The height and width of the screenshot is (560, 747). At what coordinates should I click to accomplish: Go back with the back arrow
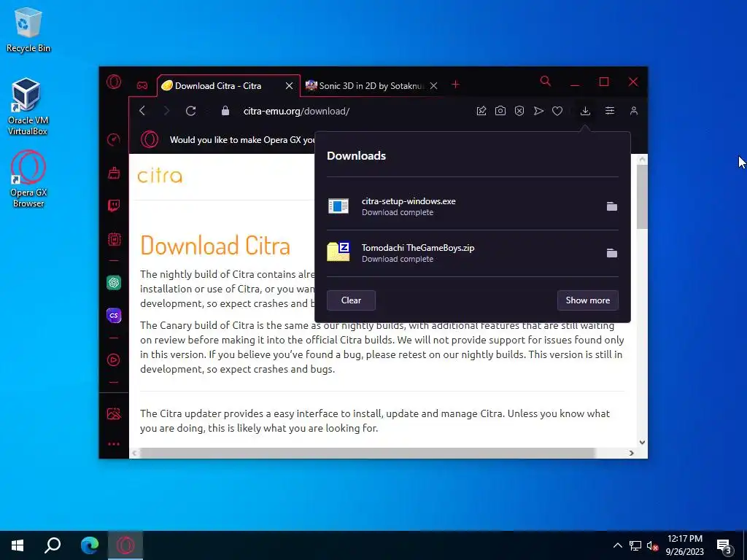tap(142, 111)
